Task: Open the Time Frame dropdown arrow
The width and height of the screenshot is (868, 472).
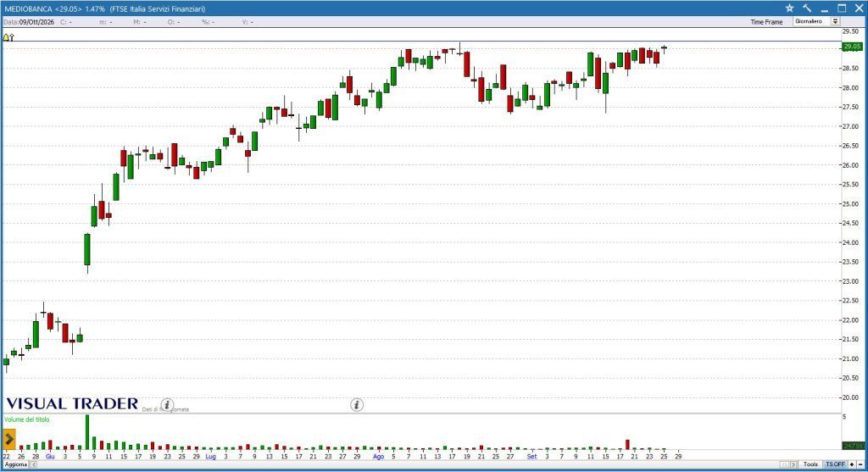Action: 835,21
